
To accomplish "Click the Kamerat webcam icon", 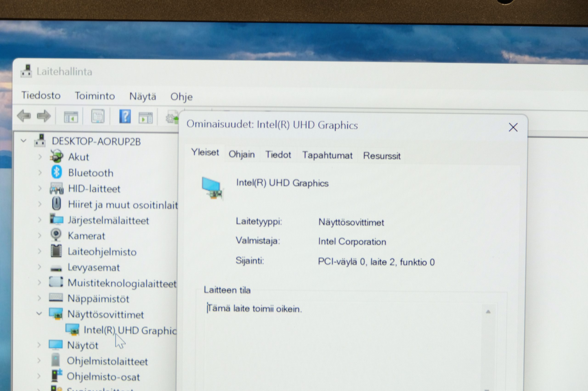I will [56, 235].
